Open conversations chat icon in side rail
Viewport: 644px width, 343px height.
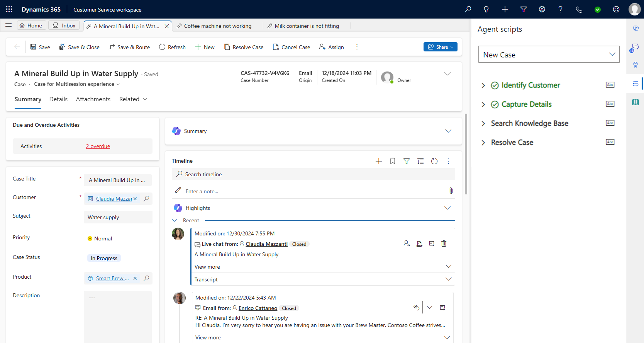635,47
